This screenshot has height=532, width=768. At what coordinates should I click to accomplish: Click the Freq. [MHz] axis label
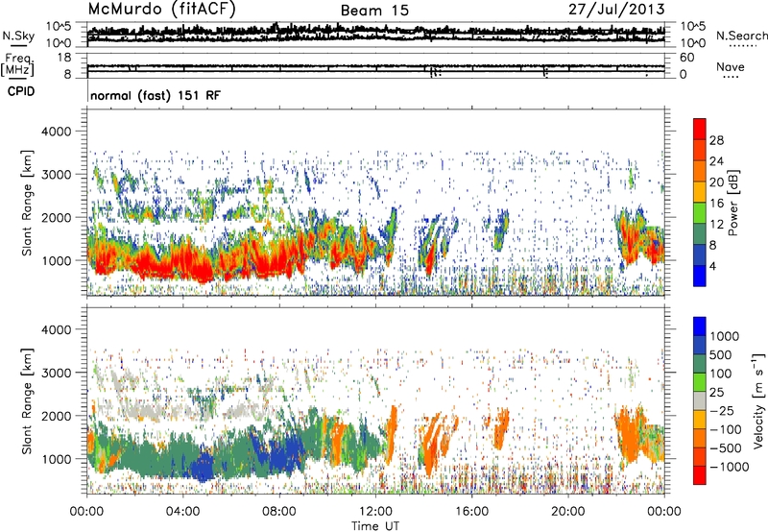click(17, 64)
